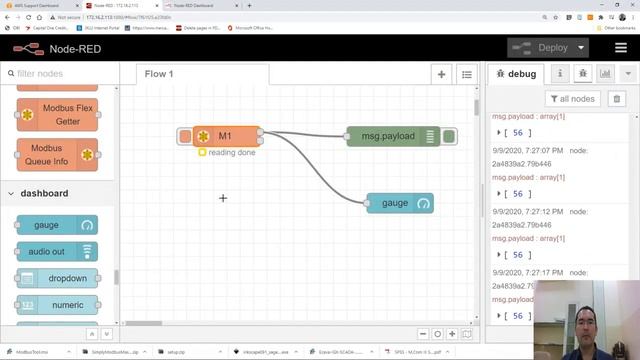This screenshot has height=360, width=640.
Task: Switch to AWS Support Dashboard browser tab
Action: tap(41, 6)
